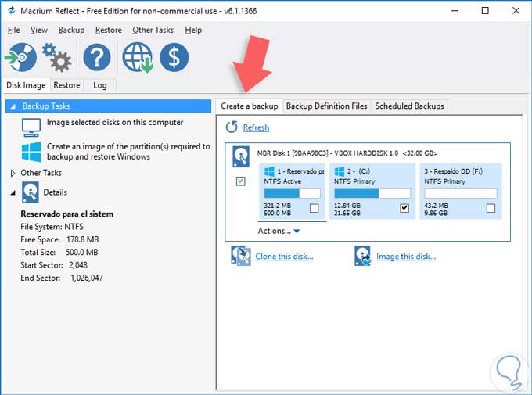The image size is (532, 395).
Task: Open the Other Tasks menu in menu bar
Action: pos(153,30)
